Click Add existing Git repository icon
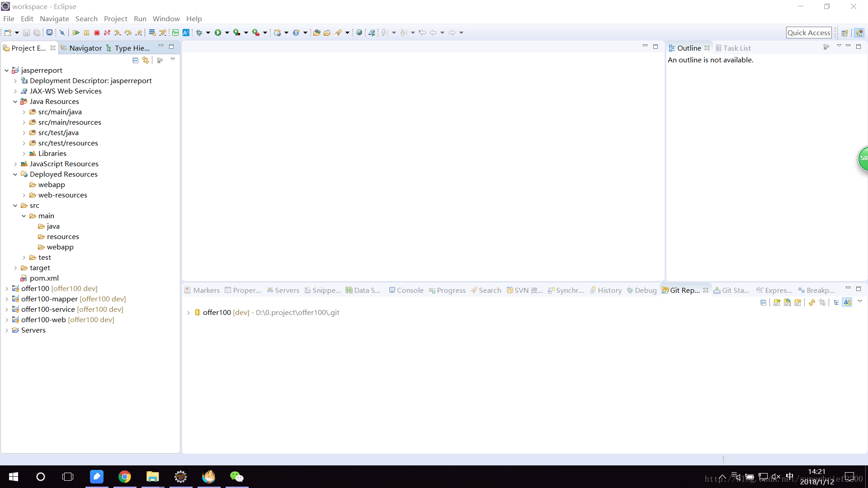Image resolution: width=868 pixels, height=488 pixels. point(777,302)
